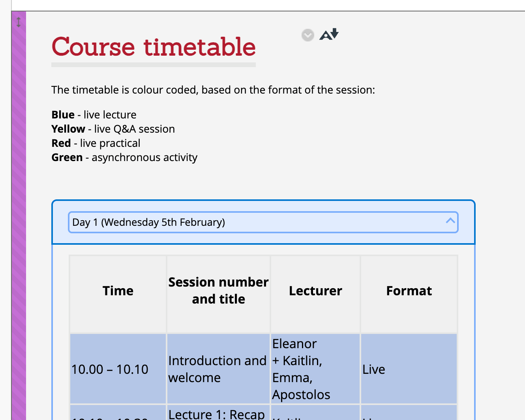Select the Day 1 (Wednesday 5th February) header
Viewport: 525px width, 420px height.
click(263, 222)
